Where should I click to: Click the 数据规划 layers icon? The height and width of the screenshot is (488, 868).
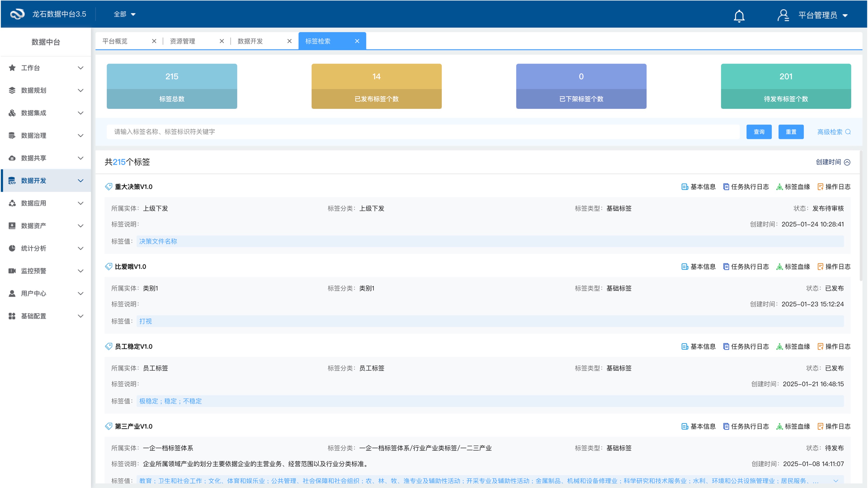coord(12,90)
